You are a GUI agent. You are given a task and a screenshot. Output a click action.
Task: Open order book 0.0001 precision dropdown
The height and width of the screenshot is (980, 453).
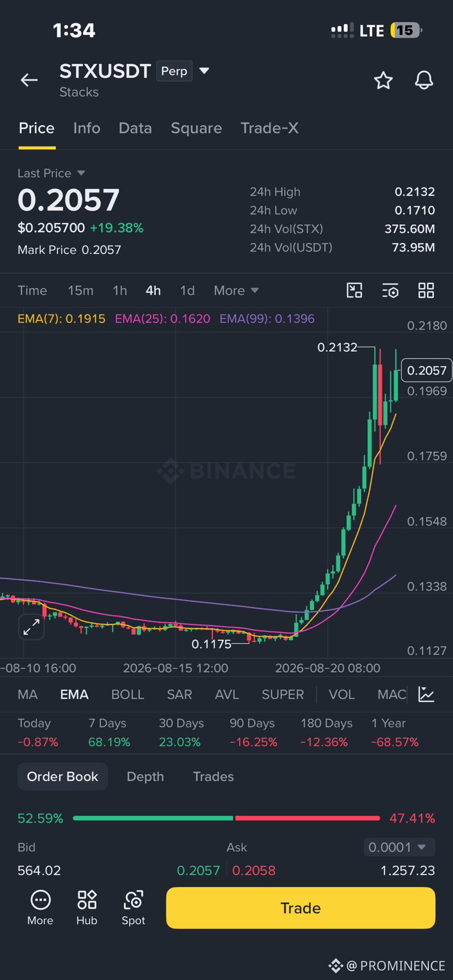(x=399, y=847)
